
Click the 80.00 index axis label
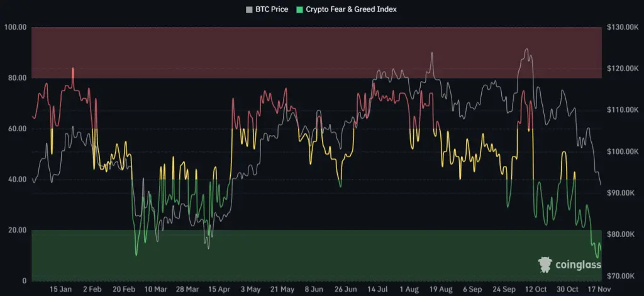[x=17, y=78]
